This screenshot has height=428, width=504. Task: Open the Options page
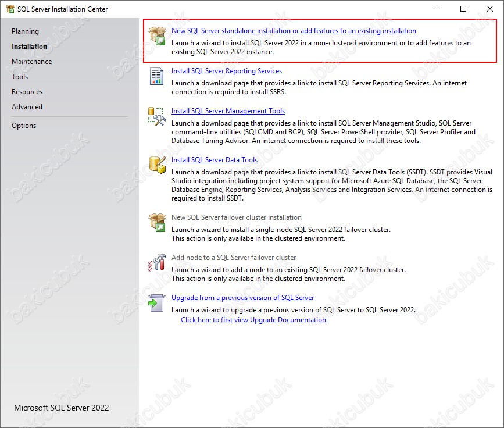(x=24, y=126)
